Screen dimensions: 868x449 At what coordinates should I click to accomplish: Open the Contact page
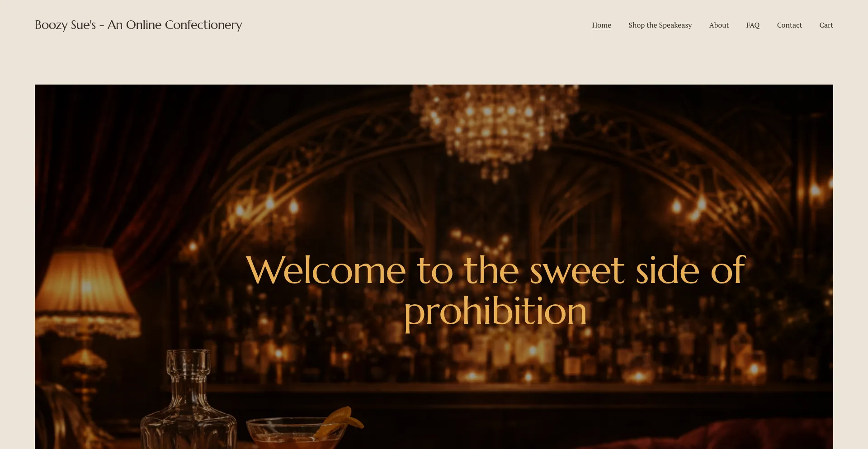coord(789,25)
